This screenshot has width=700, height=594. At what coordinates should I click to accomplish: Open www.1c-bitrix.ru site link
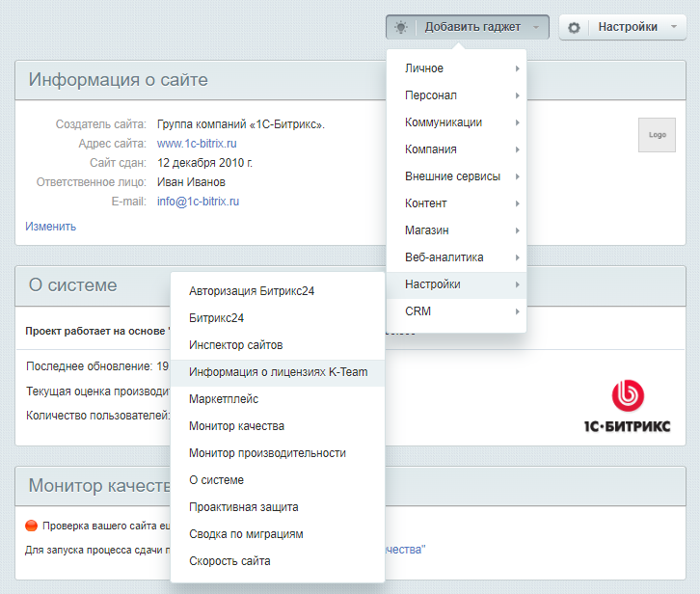[x=197, y=144]
